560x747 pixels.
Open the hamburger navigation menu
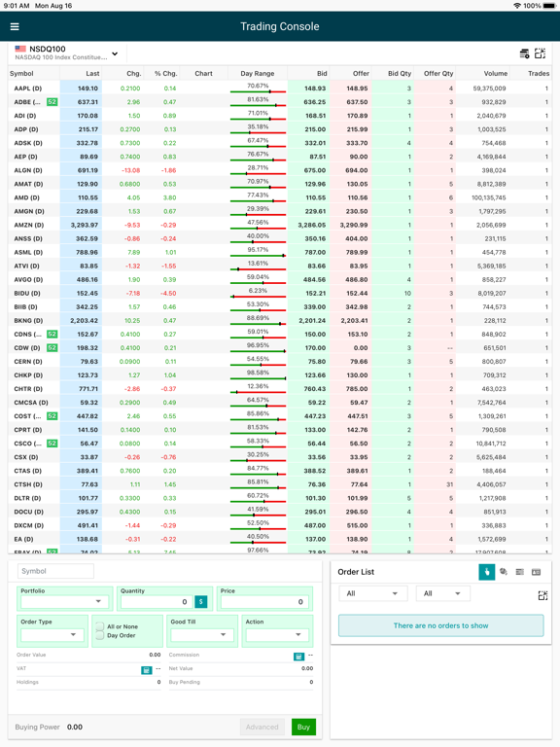(15, 26)
